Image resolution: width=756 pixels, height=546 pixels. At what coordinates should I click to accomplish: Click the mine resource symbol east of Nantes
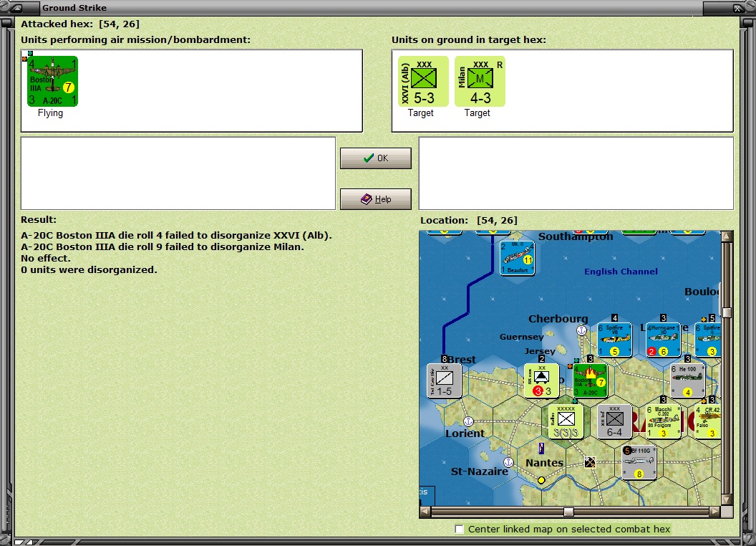(x=590, y=462)
